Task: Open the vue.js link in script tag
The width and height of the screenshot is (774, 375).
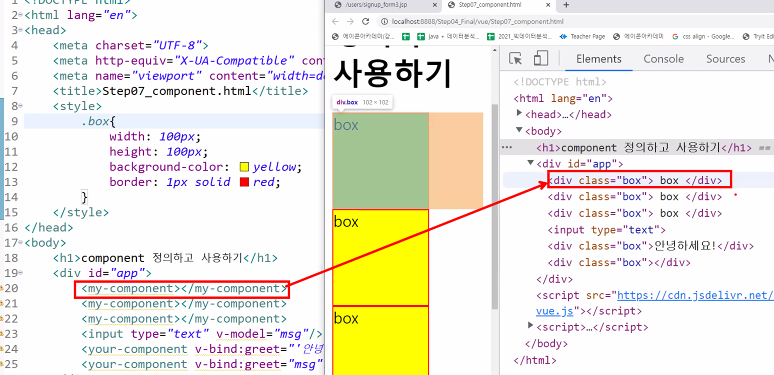Action: click(x=554, y=311)
